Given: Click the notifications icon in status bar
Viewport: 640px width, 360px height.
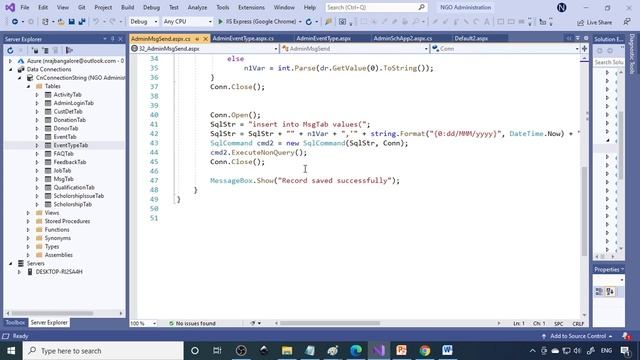Looking at the screenshot, I should [626, 336].
